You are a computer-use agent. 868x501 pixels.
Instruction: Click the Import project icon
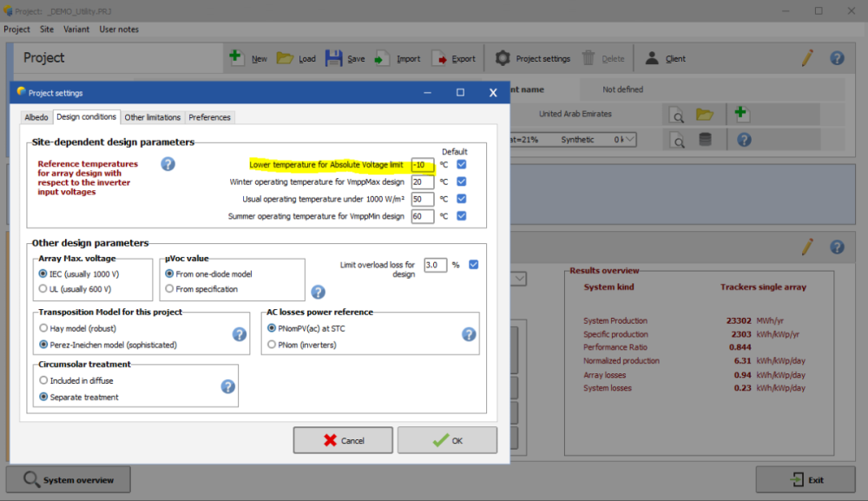[x=383, y=58]
